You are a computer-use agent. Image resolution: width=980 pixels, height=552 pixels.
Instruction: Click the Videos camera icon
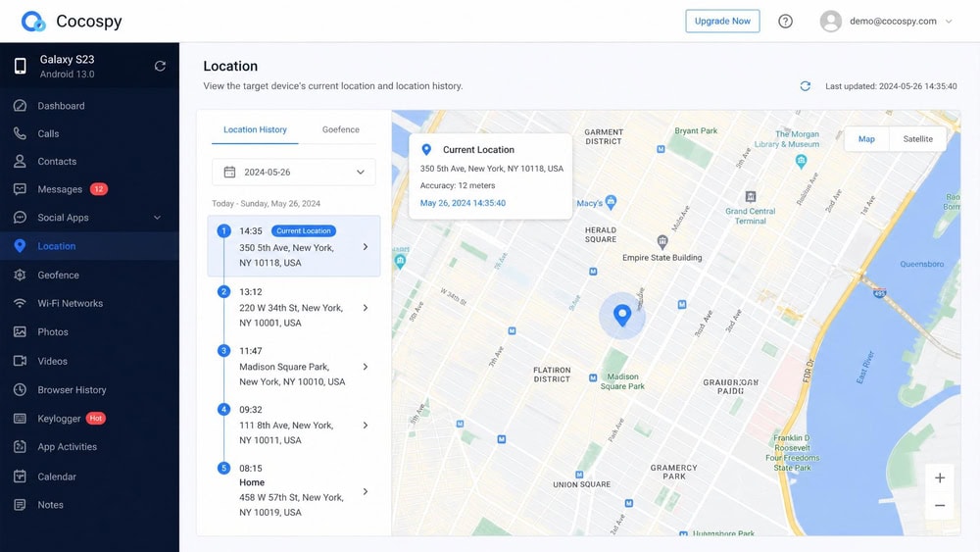click(20, 361)
